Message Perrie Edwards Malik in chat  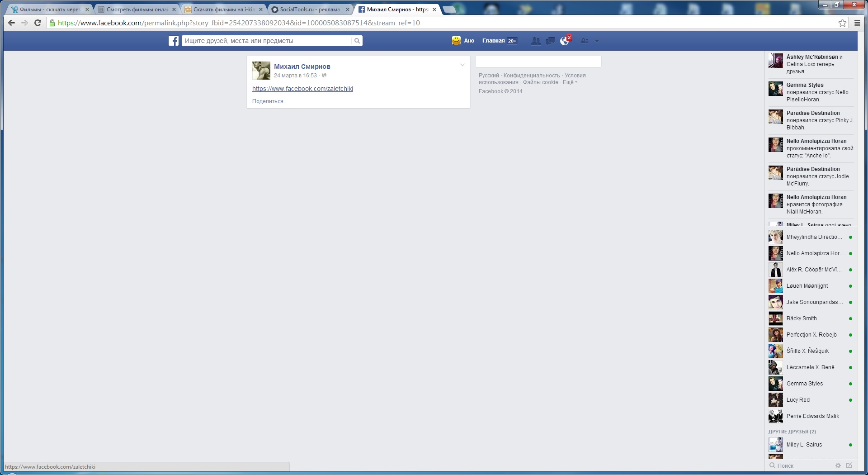click(x=811, y=416)
